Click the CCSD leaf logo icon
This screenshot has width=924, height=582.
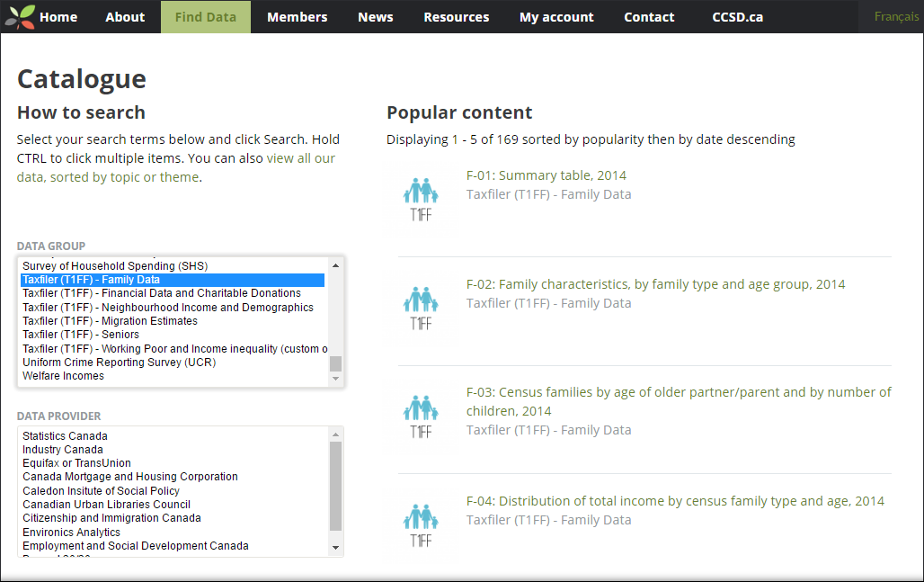point(20,16)
